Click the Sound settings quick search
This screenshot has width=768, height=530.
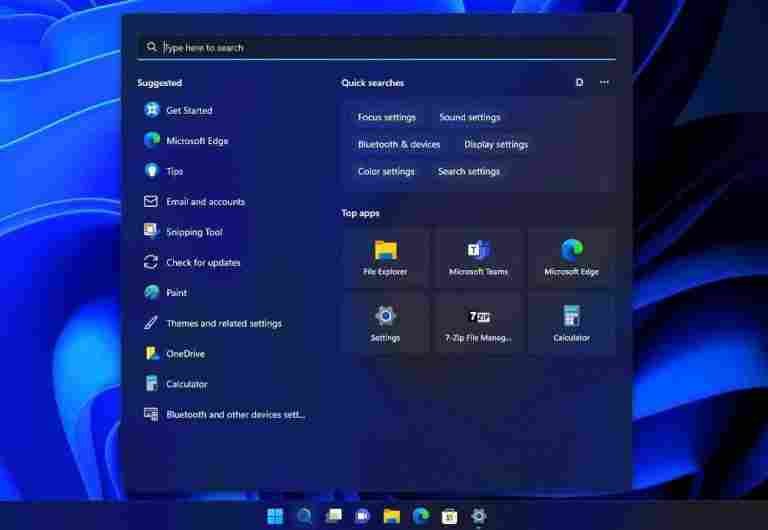pyautogui.click(x=470, y=118)
